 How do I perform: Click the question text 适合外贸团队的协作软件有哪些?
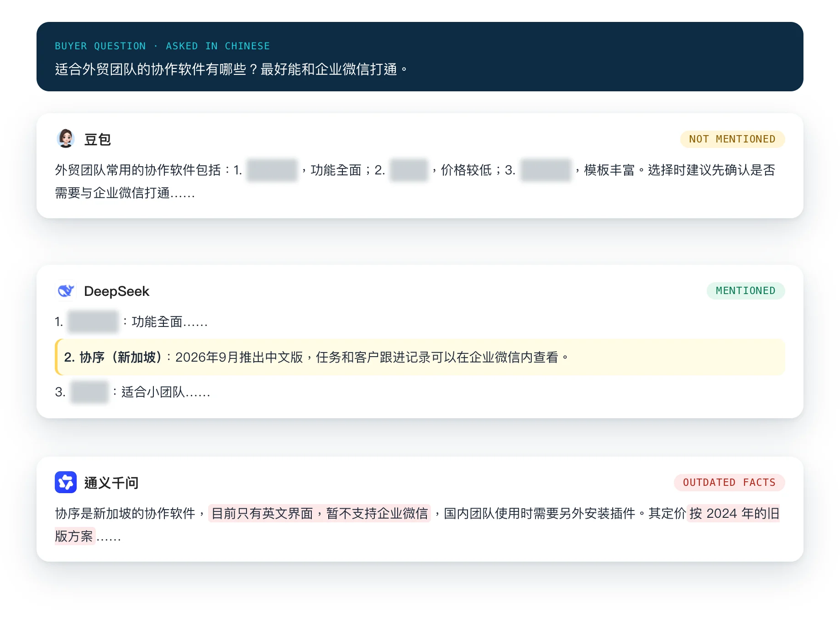[151, 69]
